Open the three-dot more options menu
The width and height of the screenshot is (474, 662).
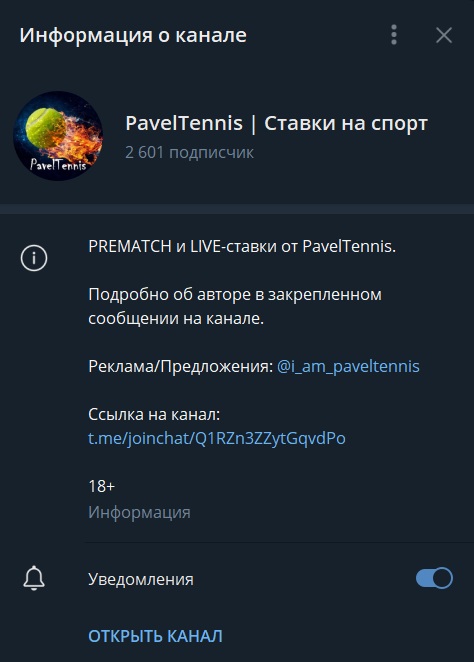pos(394,35)
